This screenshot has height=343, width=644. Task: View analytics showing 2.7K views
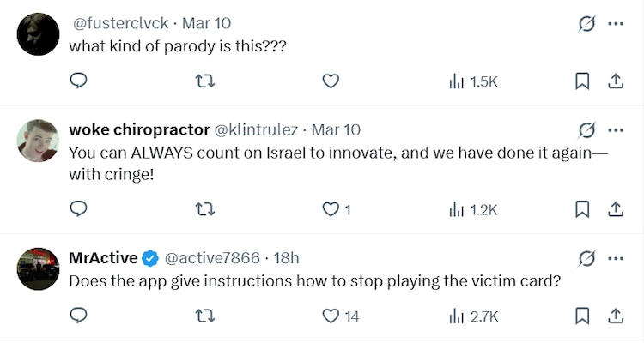473,316
